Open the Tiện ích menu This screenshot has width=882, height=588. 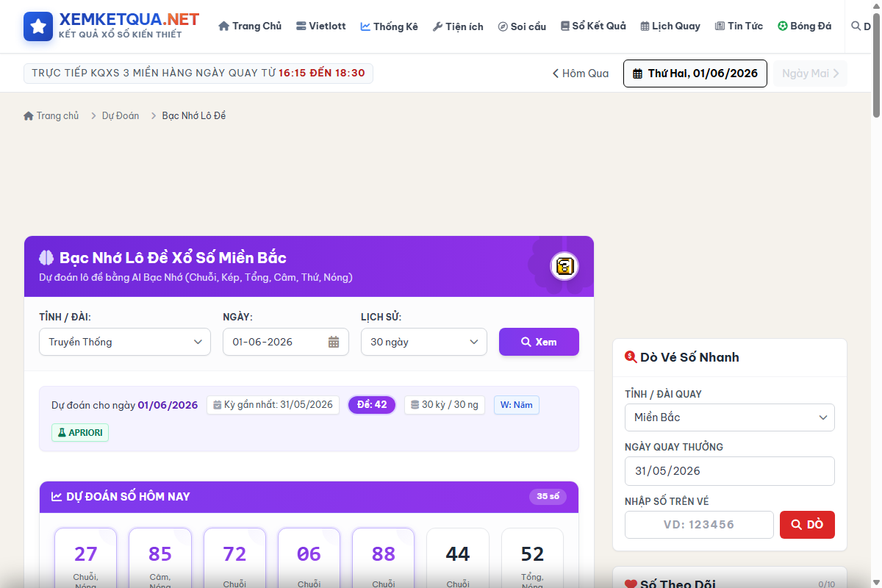(x=458, y=26)
